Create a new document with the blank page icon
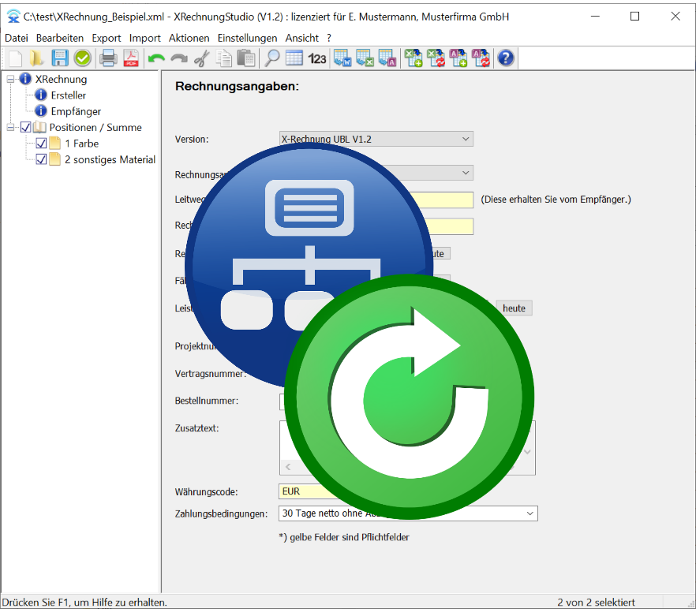696x616 pixels. click(x=15, y=58)
